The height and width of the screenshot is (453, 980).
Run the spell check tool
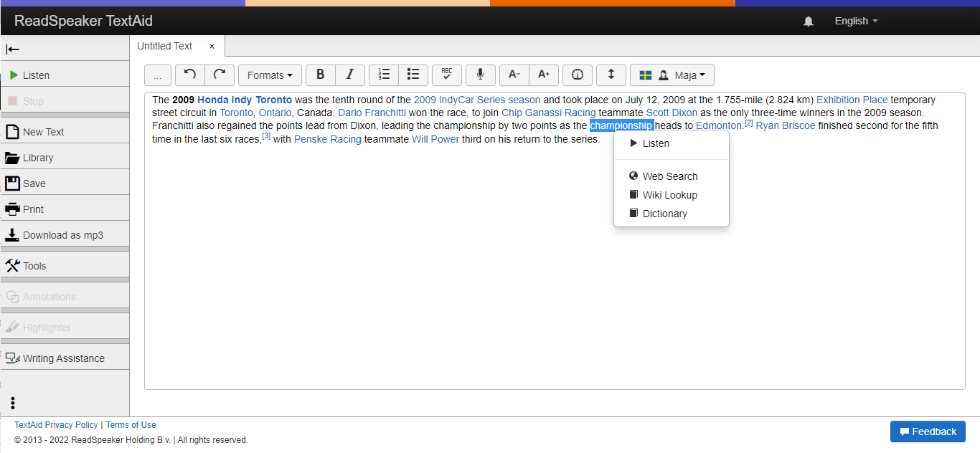[446, 75]
